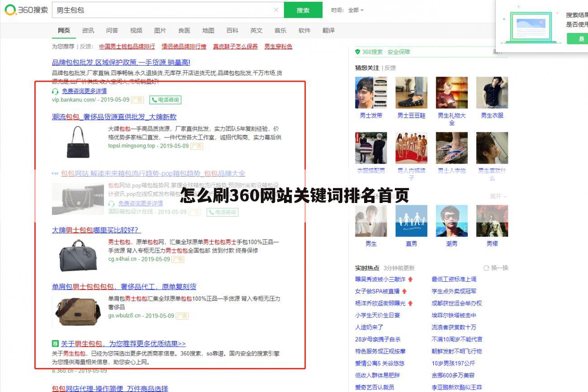Click the green 荐 icon

click(x=55, y=344)
